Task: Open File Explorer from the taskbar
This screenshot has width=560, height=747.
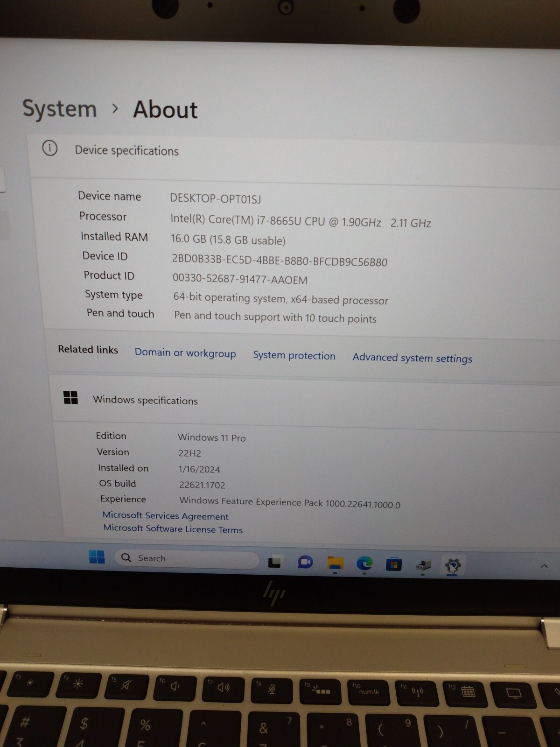Action: (335, 563)
